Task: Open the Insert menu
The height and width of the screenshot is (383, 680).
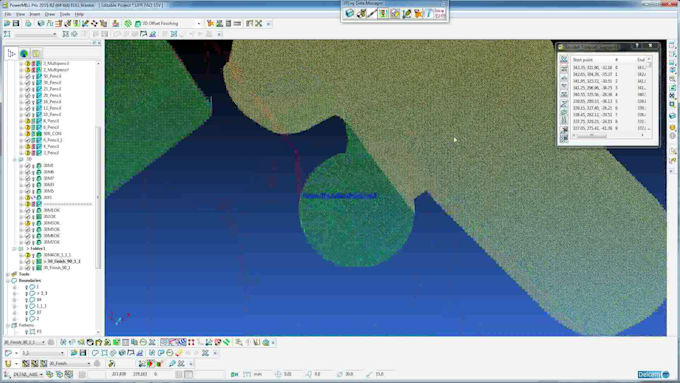Action: [35, 14]
